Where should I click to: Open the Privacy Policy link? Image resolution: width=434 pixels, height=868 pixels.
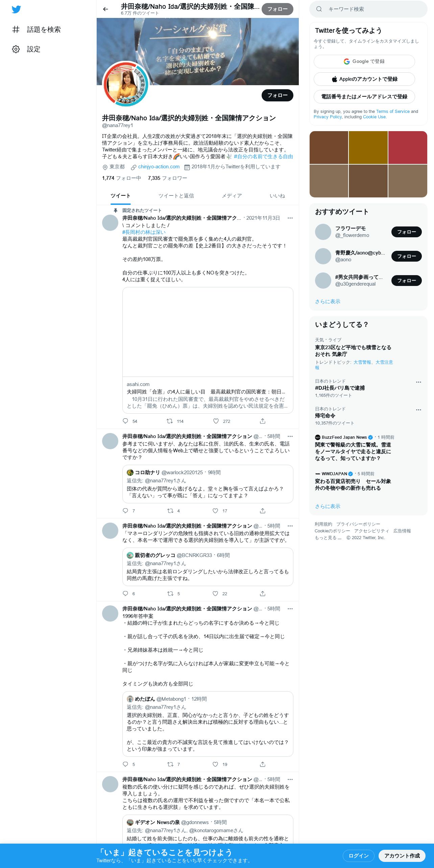point(328,117)
